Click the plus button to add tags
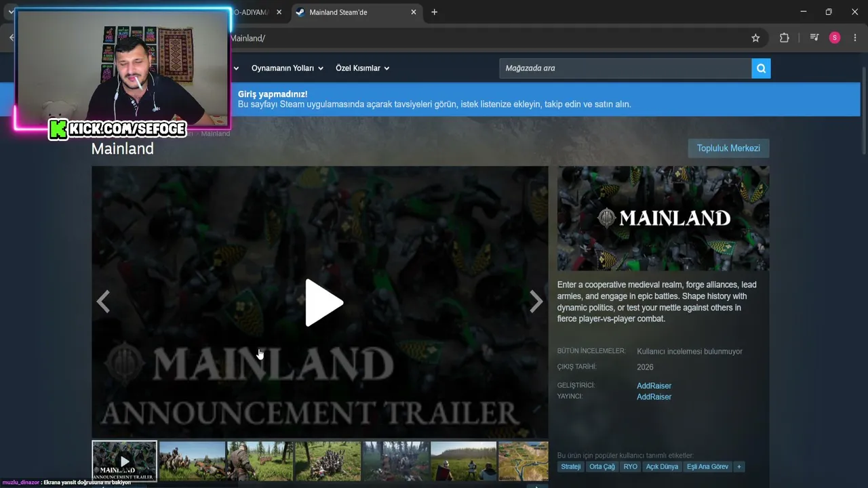The image size is (868, 488). pyautogui.click(x=739, y=467)
